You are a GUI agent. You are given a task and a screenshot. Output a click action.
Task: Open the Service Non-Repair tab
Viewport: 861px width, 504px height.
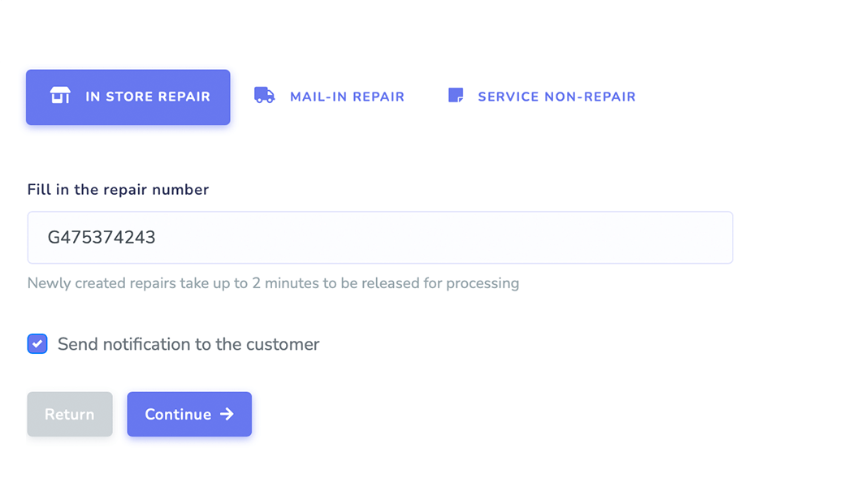tap(542, 97)
